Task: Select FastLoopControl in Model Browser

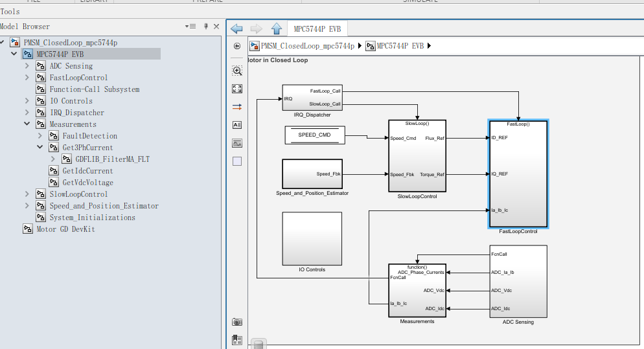Action: [x=78, y=77]
